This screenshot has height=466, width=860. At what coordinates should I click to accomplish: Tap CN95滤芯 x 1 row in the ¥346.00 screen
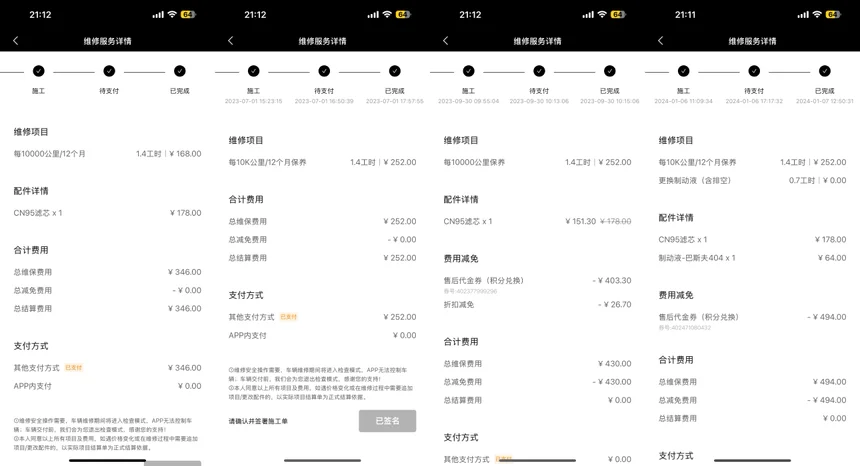tap(108, 213)
